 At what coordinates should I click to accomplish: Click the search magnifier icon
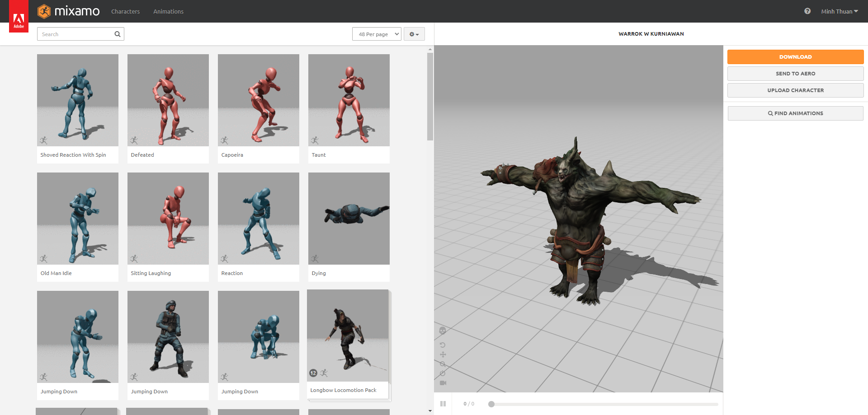(x=118, y=34)
